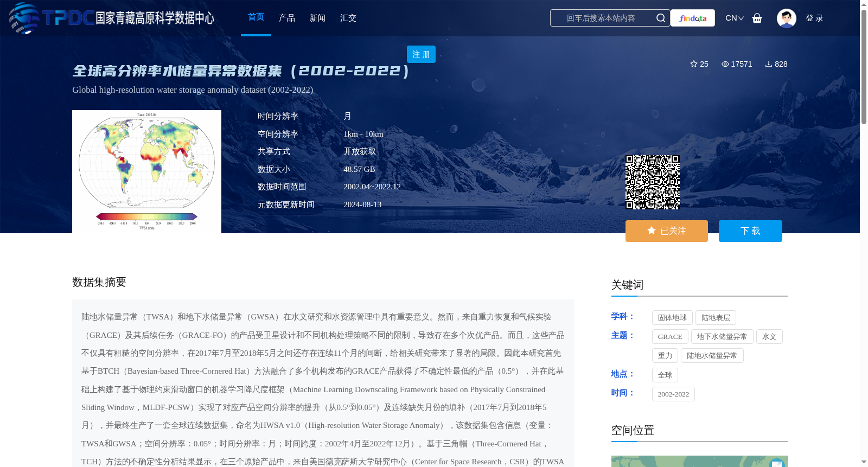Select the 水文 keyword tag
The width and height of the screenshot is (868, 467).
click(x=769, y=337)
